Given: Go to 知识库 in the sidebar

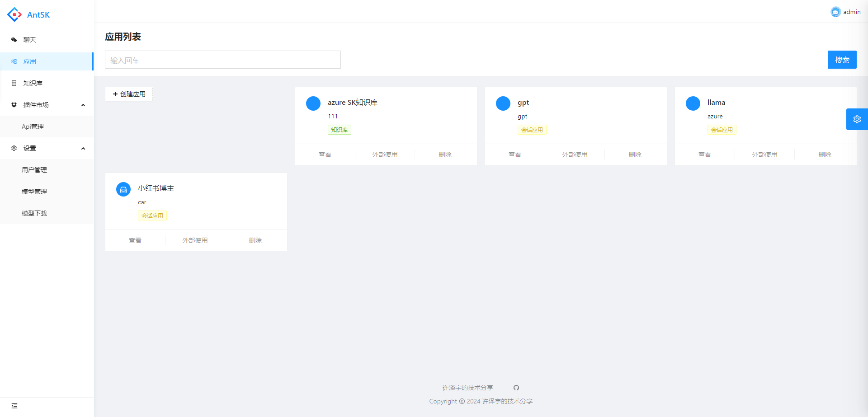Looking at the screenshot, I should [x=33, y=83].
